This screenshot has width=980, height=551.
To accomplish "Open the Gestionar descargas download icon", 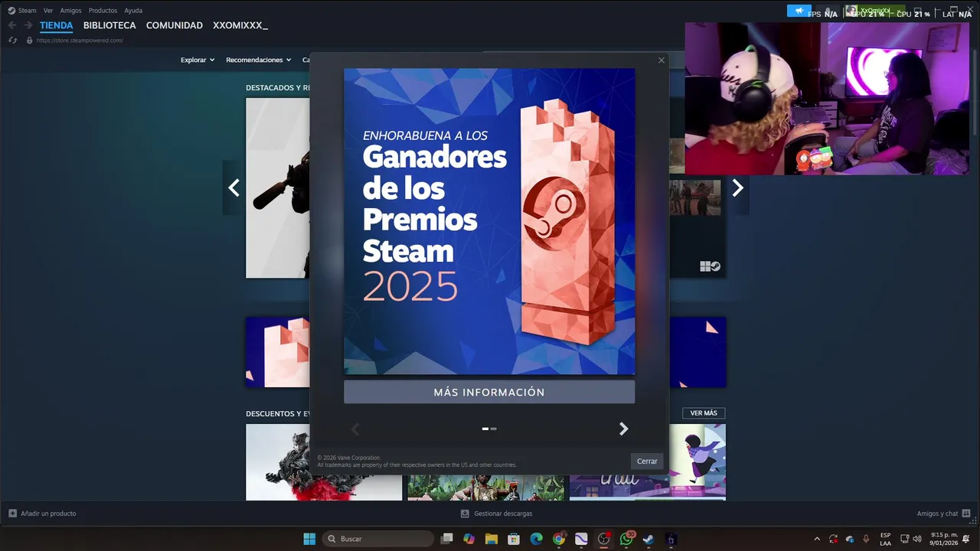I will pyautogui.click(x=465, y=514).
